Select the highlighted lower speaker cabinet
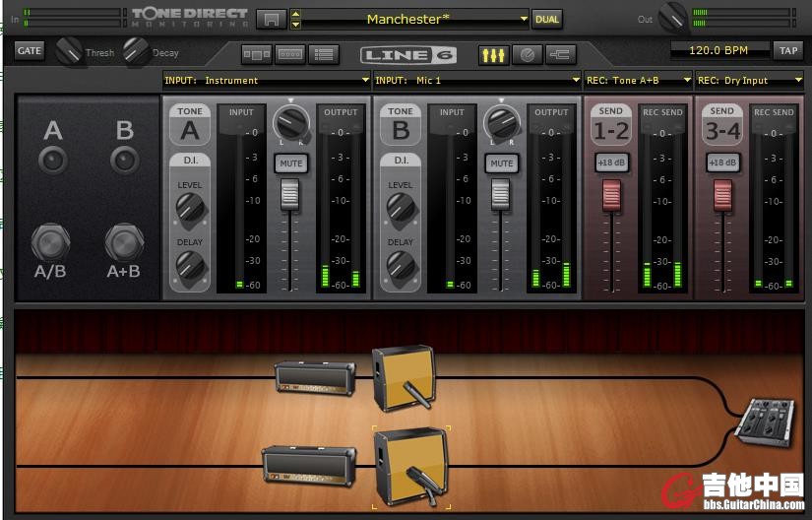The image size is (812, 520). tap(411, 467)
